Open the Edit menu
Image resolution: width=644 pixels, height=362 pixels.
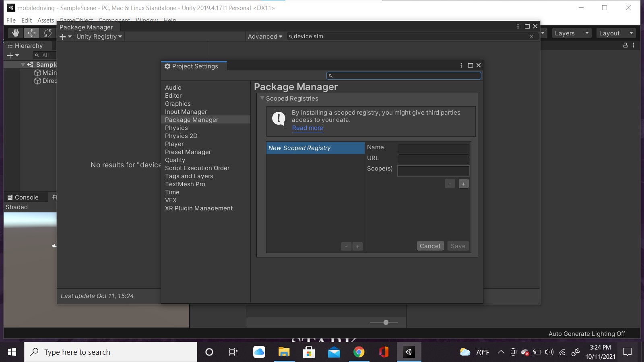pos(27,21)
